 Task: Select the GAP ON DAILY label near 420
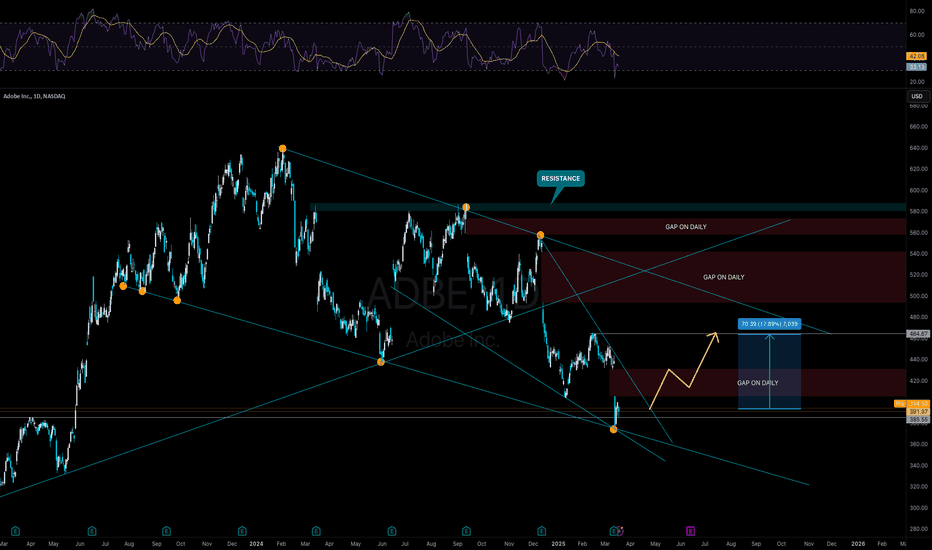tap(757, 383)
